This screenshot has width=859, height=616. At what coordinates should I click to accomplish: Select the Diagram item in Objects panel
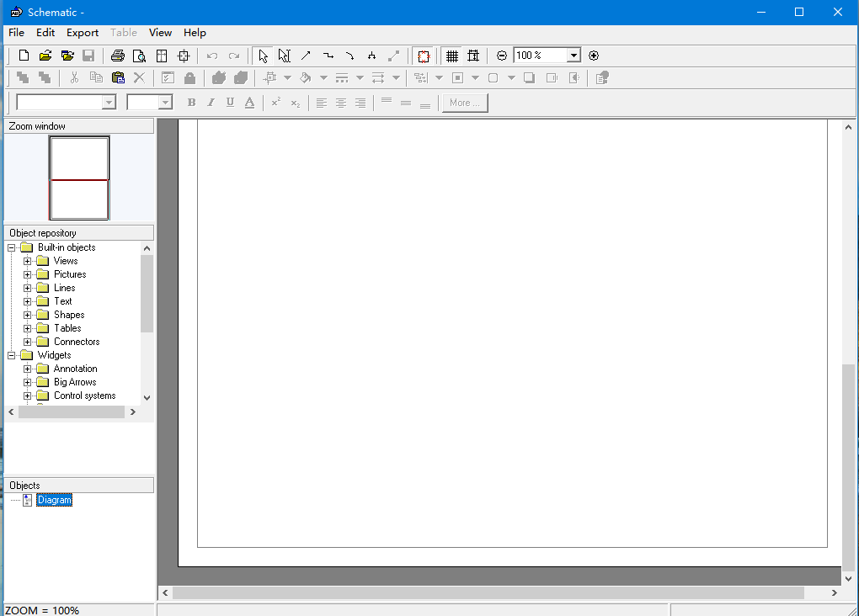54,500
